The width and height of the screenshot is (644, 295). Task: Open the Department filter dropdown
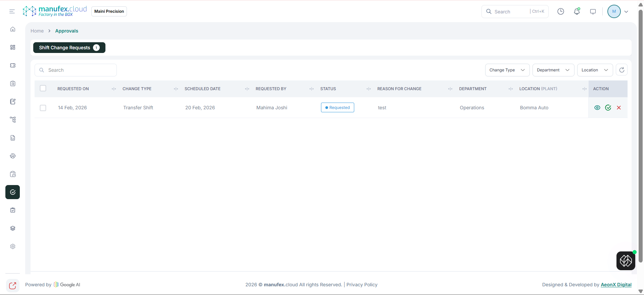[x=553, y=70]
